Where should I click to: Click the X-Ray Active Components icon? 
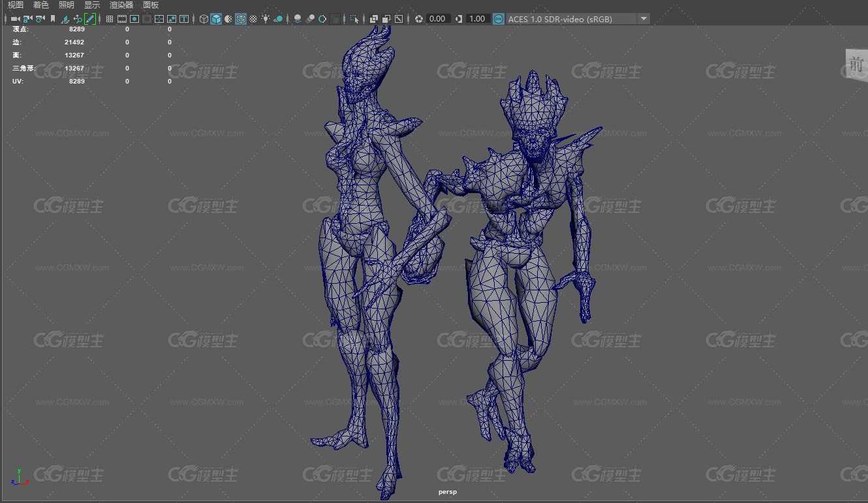pyautogui.click(x=386, y=19)
